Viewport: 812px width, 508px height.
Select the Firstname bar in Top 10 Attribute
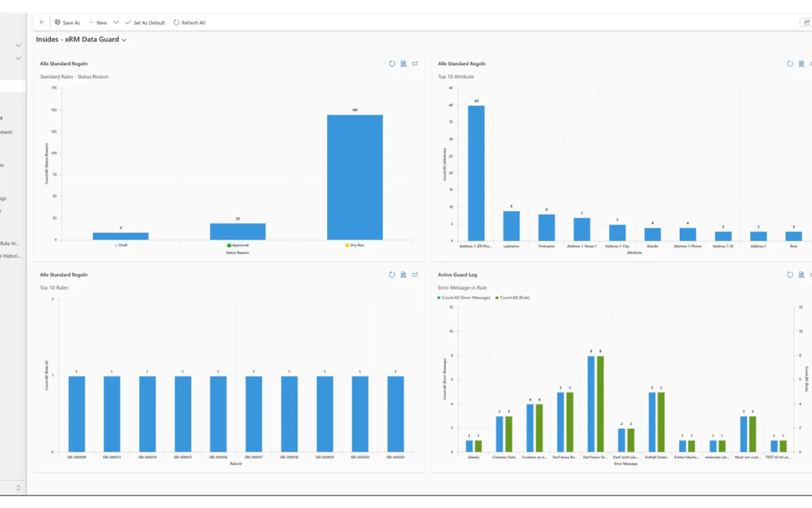pyautogui.click(x=547, y=228)
